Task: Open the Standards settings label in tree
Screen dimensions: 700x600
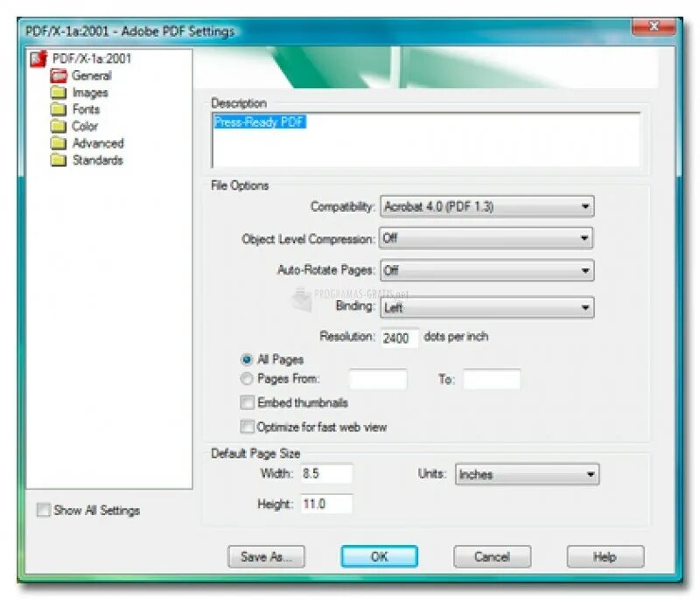Action: coord(98,160)
